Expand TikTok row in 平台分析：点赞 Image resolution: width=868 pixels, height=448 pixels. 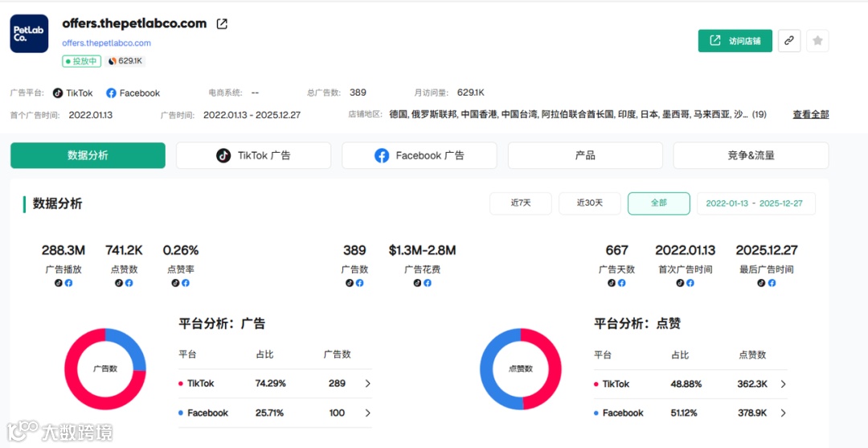784,384
